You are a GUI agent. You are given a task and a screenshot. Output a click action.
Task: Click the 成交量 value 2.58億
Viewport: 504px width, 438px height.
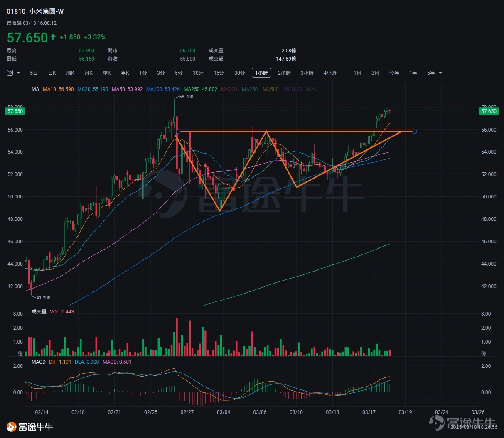(289, 51)
